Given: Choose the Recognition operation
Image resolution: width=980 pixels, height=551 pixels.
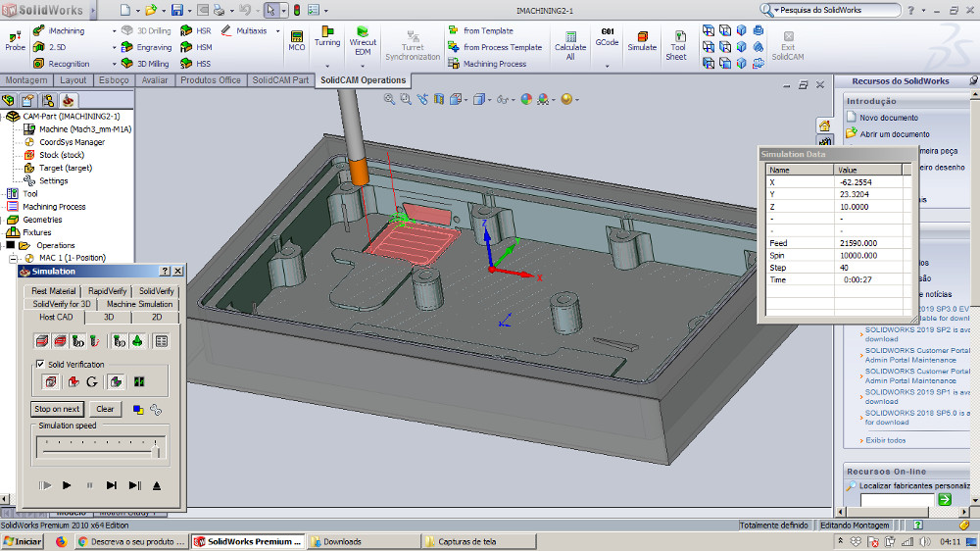Looking at the screenshot, I should coord(61,64).
